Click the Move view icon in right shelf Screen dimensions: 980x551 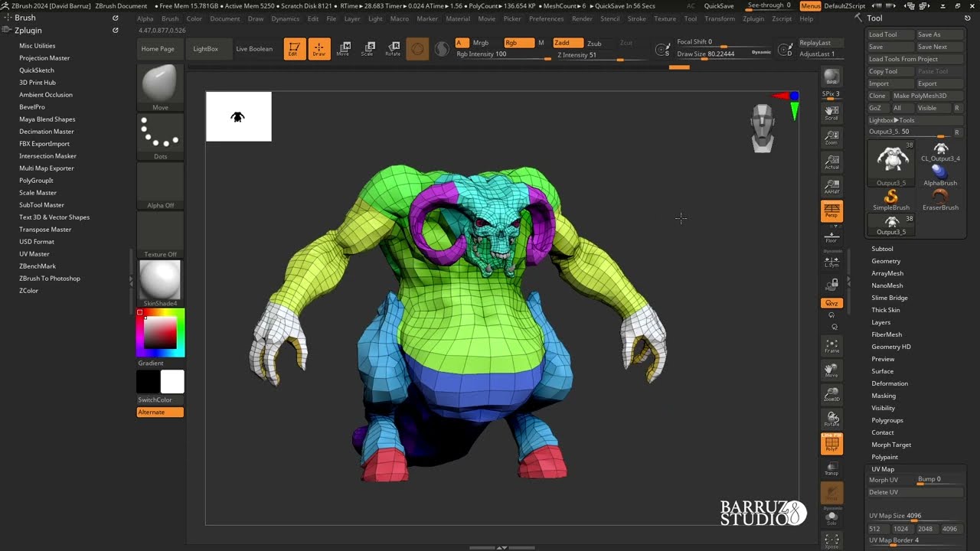pos(831,370)
